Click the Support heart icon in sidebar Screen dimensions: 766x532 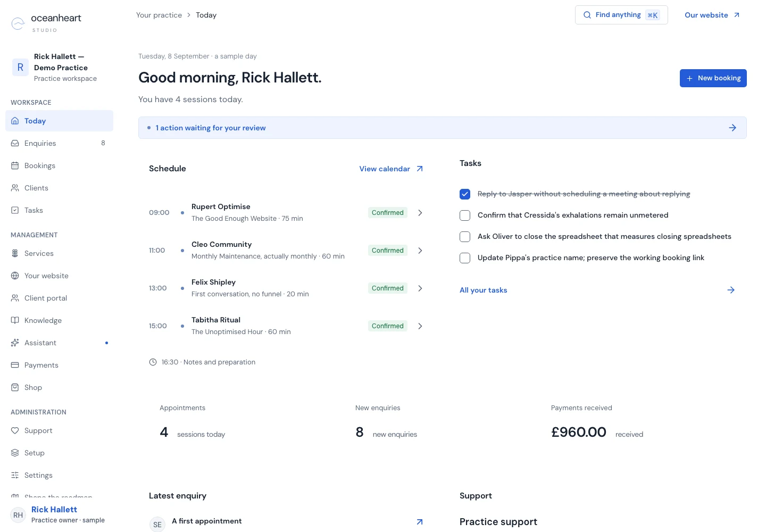coord(15,430)
